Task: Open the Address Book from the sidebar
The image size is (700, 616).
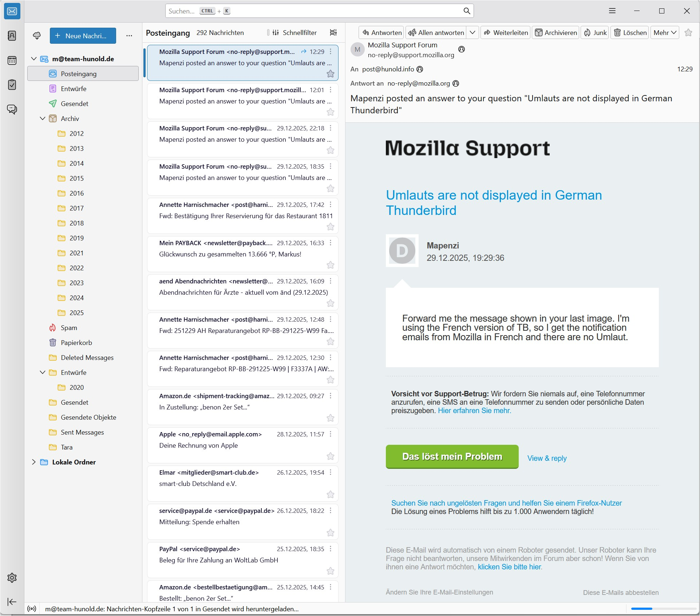Action: coord(12,36)
